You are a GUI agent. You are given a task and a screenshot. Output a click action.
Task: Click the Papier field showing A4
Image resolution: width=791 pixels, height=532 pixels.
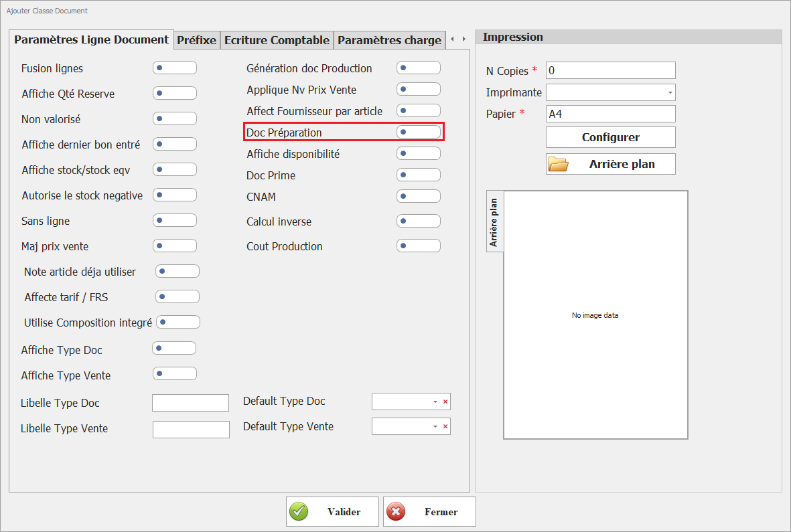[610, 114]
